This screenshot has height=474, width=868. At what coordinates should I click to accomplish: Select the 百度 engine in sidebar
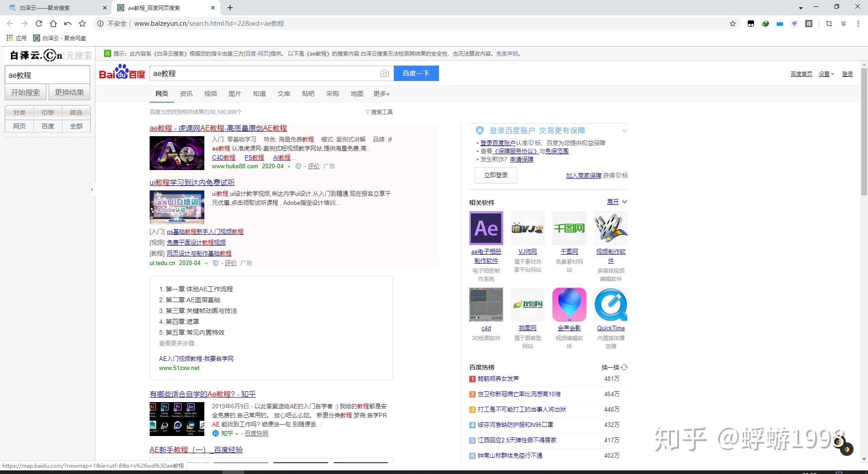(47, 126)
